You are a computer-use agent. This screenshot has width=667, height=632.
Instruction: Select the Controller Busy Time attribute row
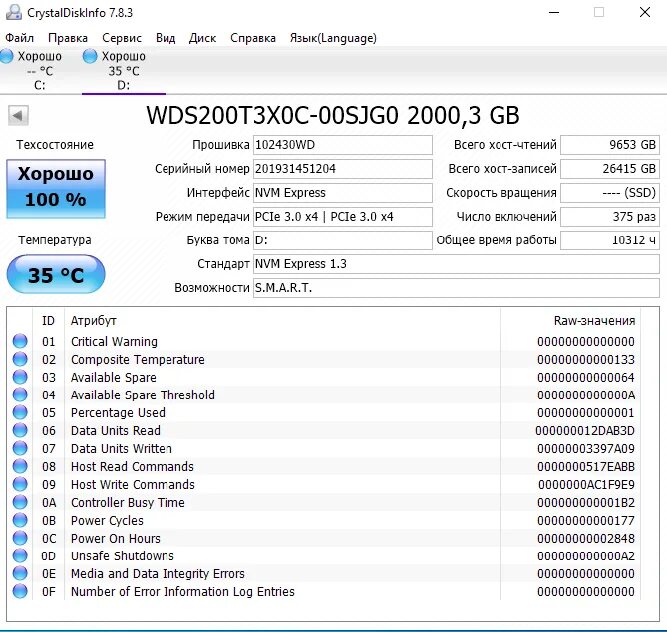tap(325, 502)
